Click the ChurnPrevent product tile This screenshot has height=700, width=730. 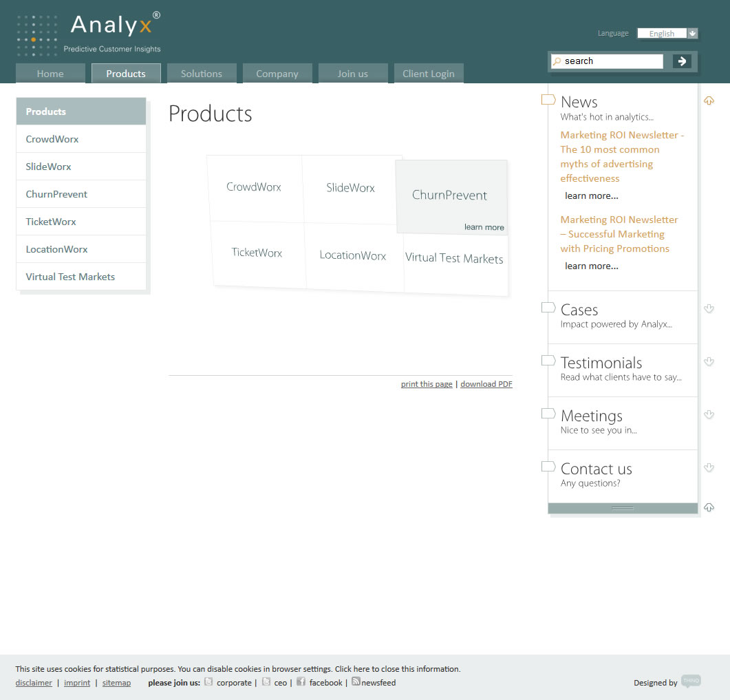[451, 197]
